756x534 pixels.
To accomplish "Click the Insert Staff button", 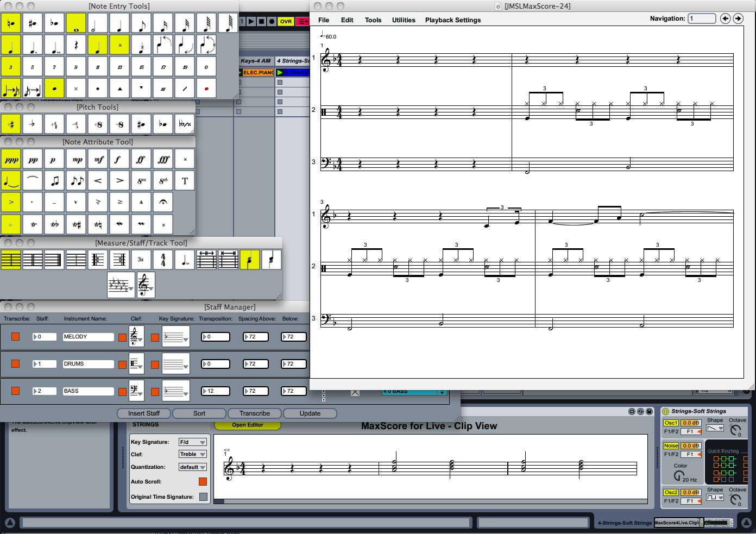I will pos(144,413).
